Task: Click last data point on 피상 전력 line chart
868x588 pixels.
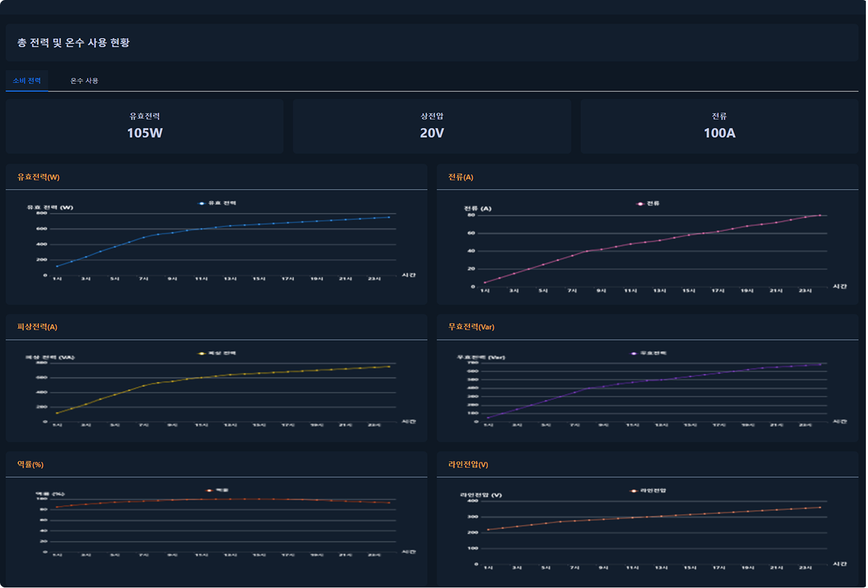Action: click(x=389, y=366)
